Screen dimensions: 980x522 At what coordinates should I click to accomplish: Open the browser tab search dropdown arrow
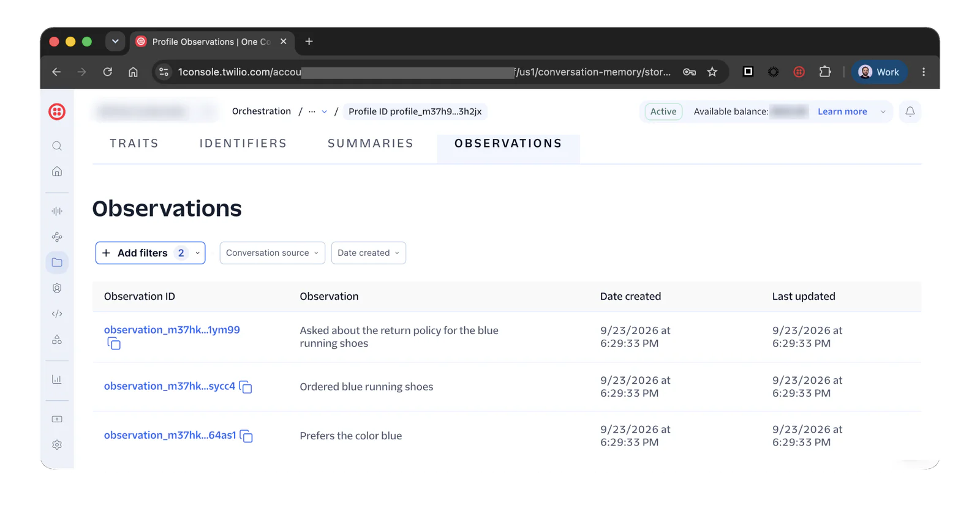pyautogui.click(x=115, y=41)
